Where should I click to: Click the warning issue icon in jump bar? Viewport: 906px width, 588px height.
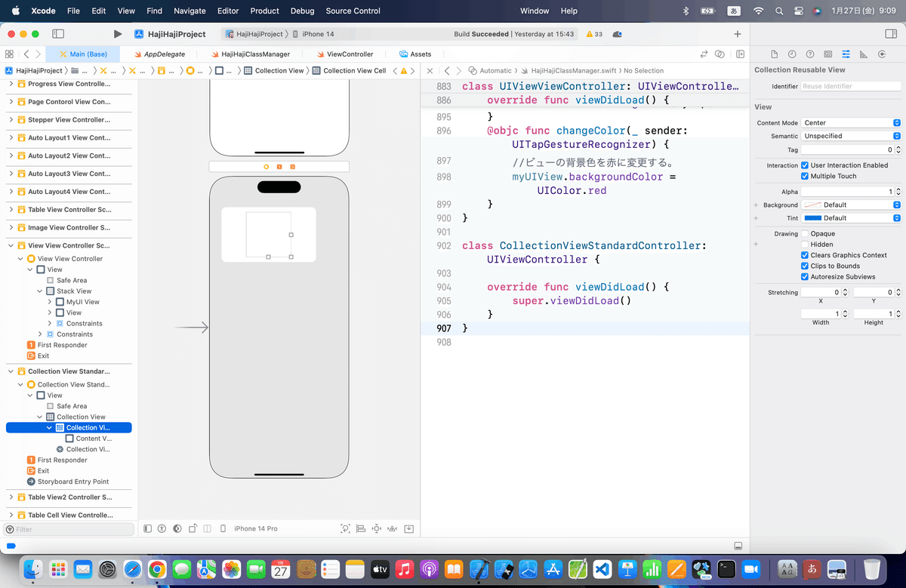(x=404, y=70)
